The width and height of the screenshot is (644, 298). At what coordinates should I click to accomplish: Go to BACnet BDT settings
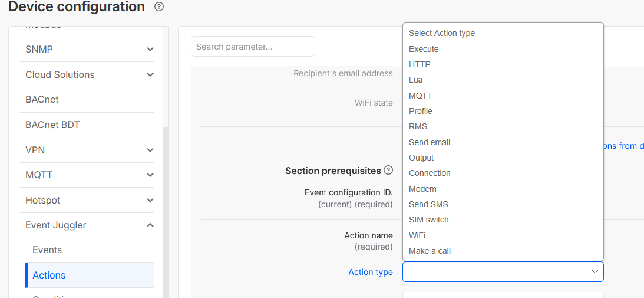(52, 125)
